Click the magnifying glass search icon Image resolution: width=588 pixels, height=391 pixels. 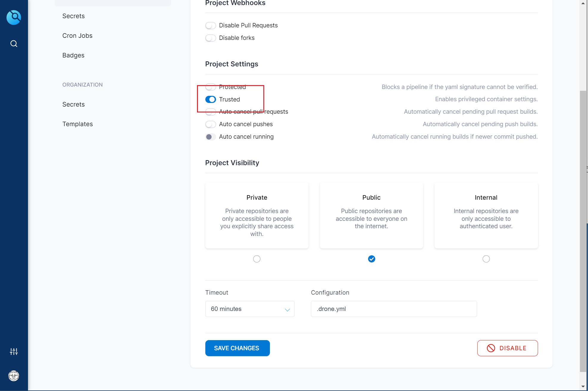[13, 43]
